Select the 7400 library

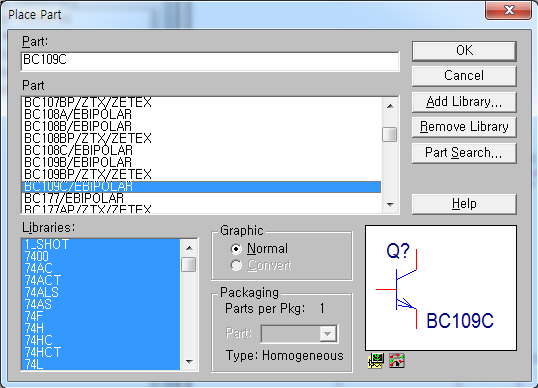pos(101,256)
